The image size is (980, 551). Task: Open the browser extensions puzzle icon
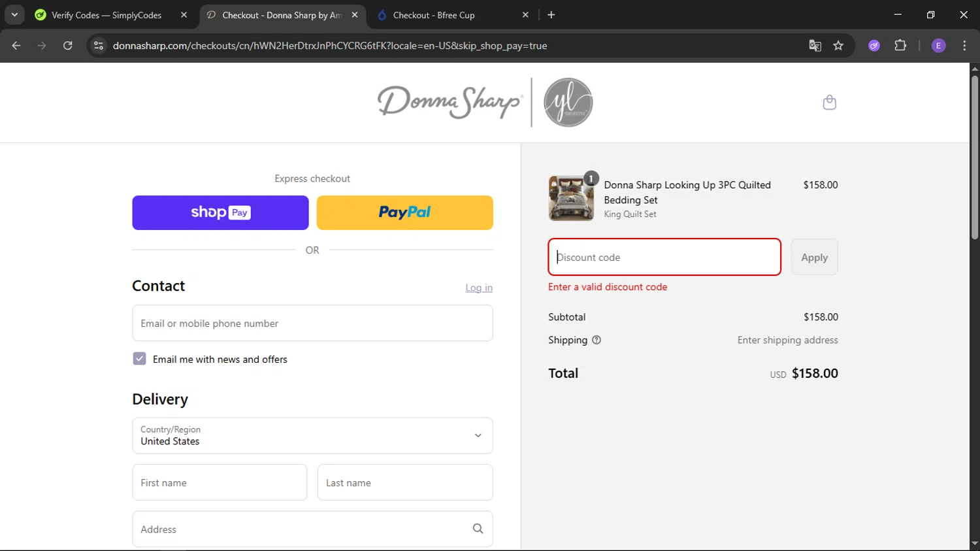900,46
